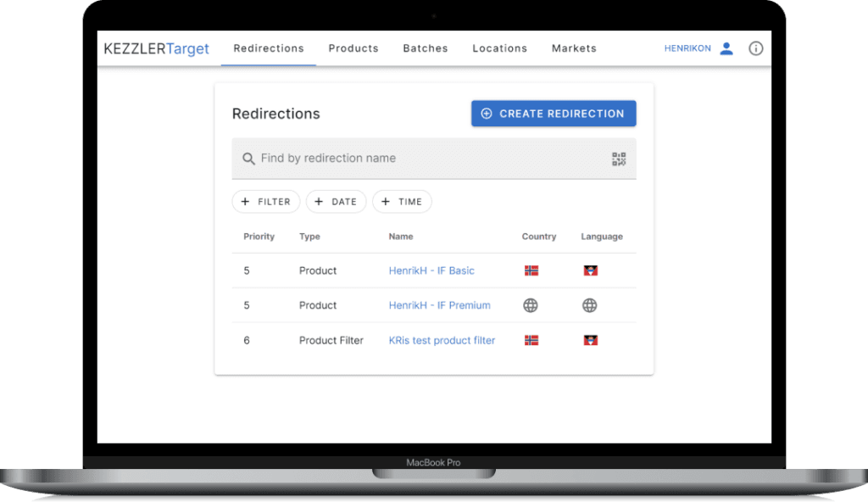Go to the Batches tab
The height and width of the screenshot is (502, 868).
pyautogui.click(x=426, y=48)
